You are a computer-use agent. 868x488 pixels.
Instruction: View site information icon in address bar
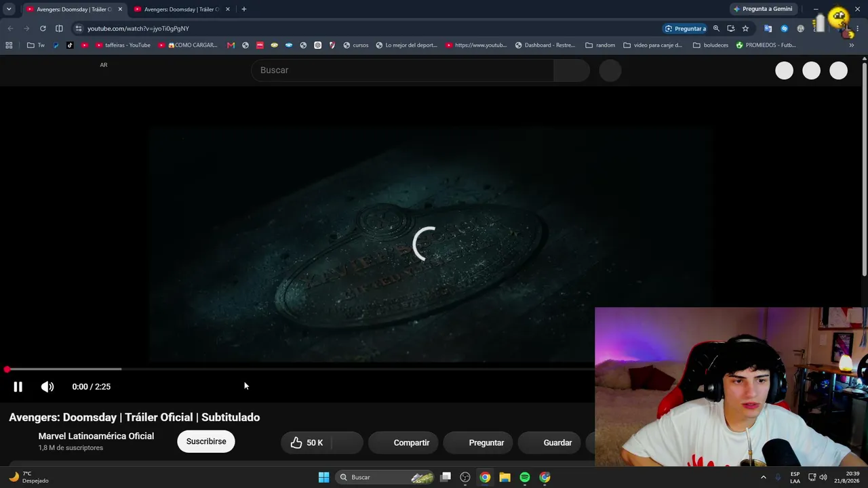coord(79,28)
